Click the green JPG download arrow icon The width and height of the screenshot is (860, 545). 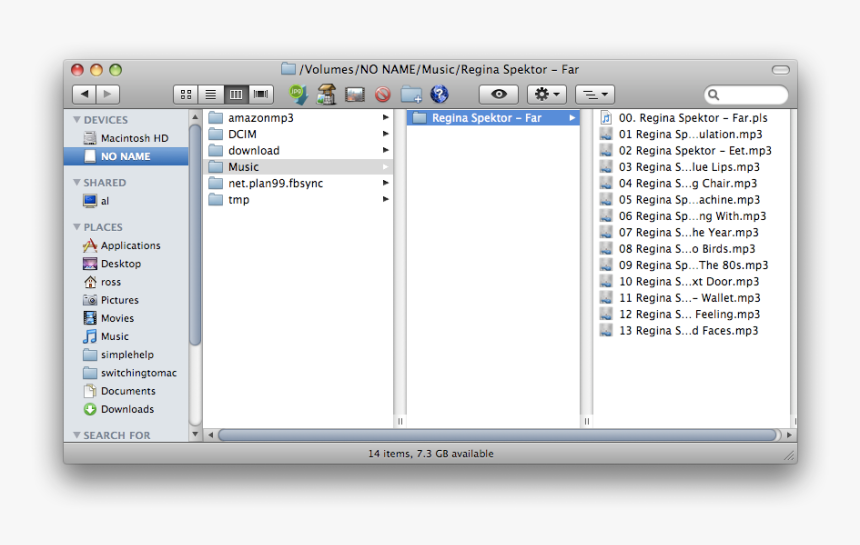point(298,94)
